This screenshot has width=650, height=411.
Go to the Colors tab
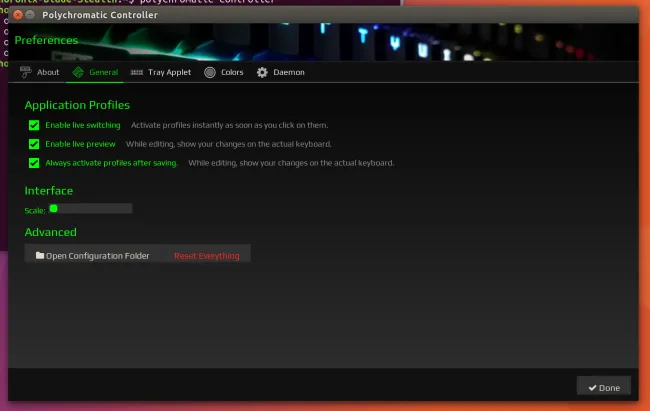tap(223, 72)
